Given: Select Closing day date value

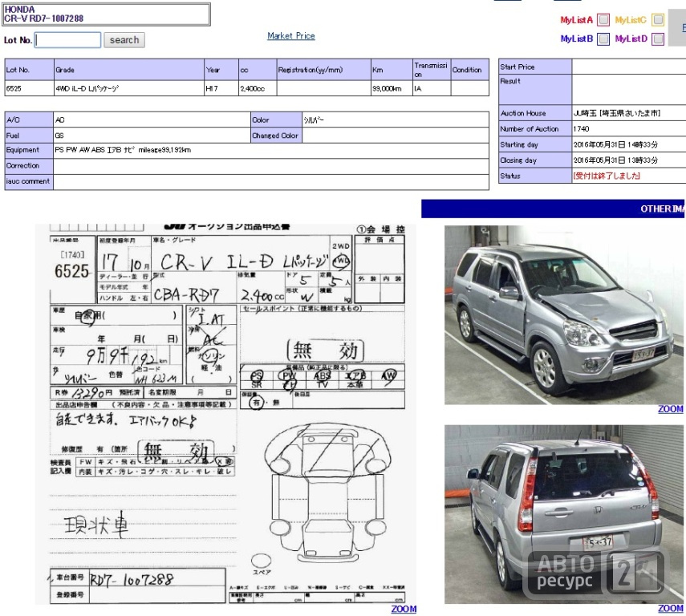Looking at the screenshot, I should point(615,160).
